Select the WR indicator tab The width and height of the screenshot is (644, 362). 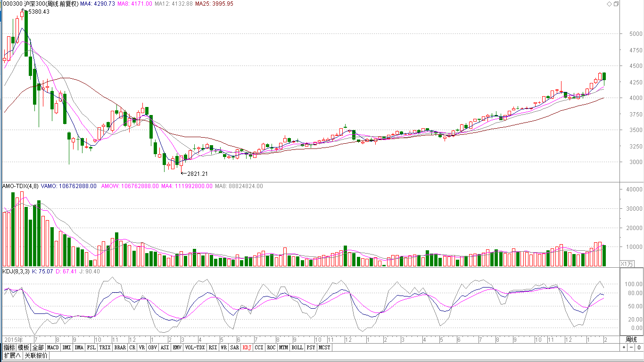[223, 347]
